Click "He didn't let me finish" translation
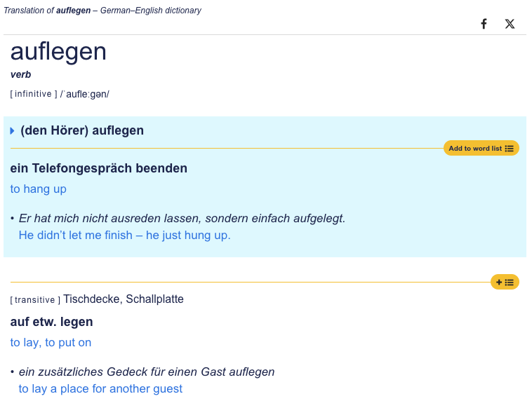Image resolution: width=532 pixels, height=408 pixels. [x=124, y=235]
